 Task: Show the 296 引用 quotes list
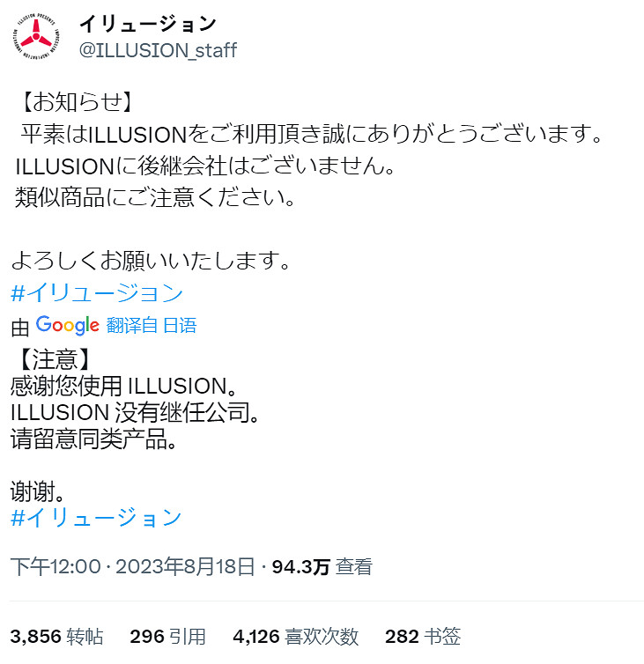(x=167, y=637)
